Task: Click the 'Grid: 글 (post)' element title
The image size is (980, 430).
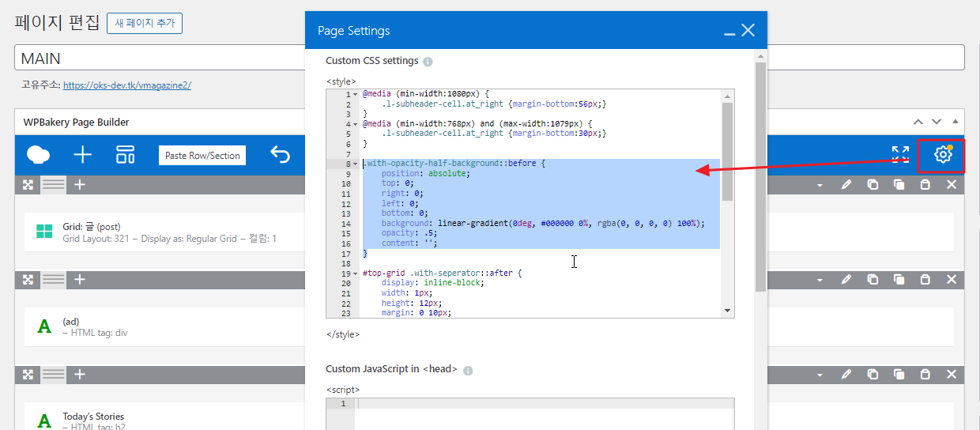Action: tap(92, 227)
